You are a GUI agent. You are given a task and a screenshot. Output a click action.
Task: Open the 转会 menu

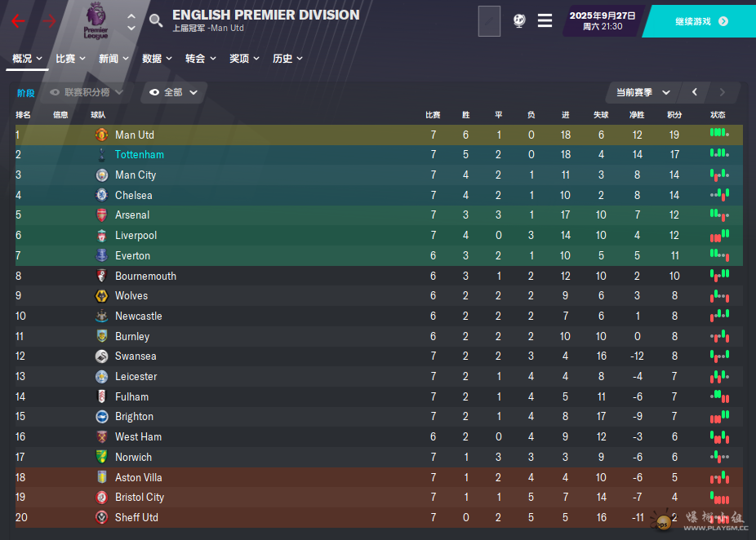201,59
